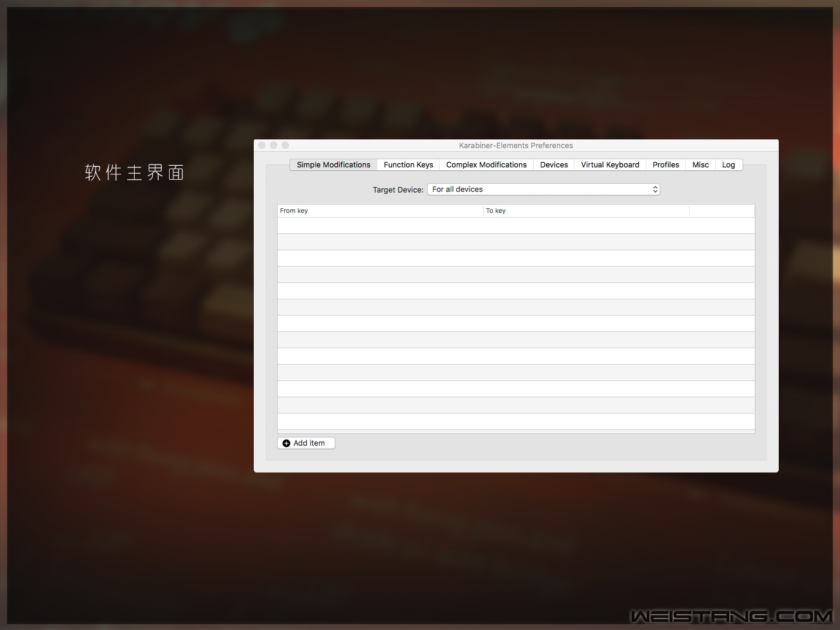The width and height of the screenshot is (840, 630).
Task: Go to the Complex Modifications tab
Action: pos(486,165)
